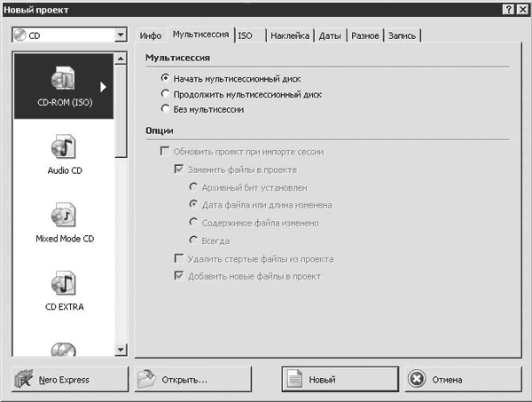Select Начать мультисессионный диск radio button
The height and width of the screenshot is (402, 532).
pyautogui.click(x=165, y=78)
